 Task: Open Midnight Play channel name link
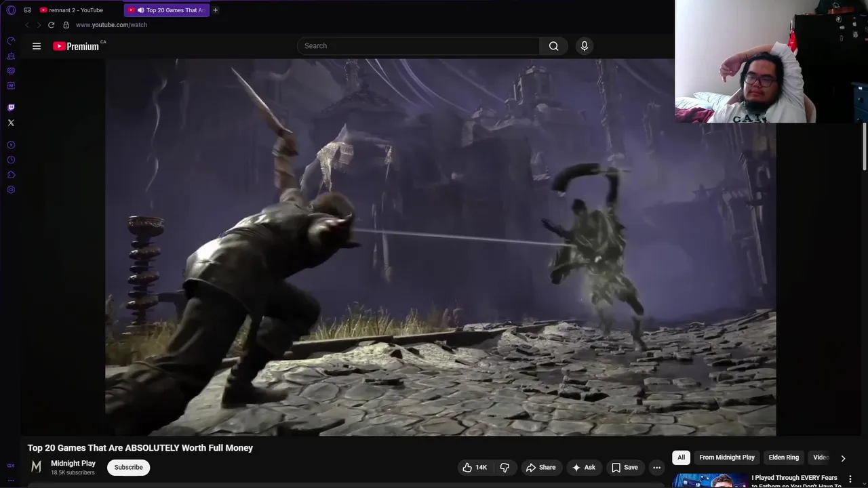73,464
